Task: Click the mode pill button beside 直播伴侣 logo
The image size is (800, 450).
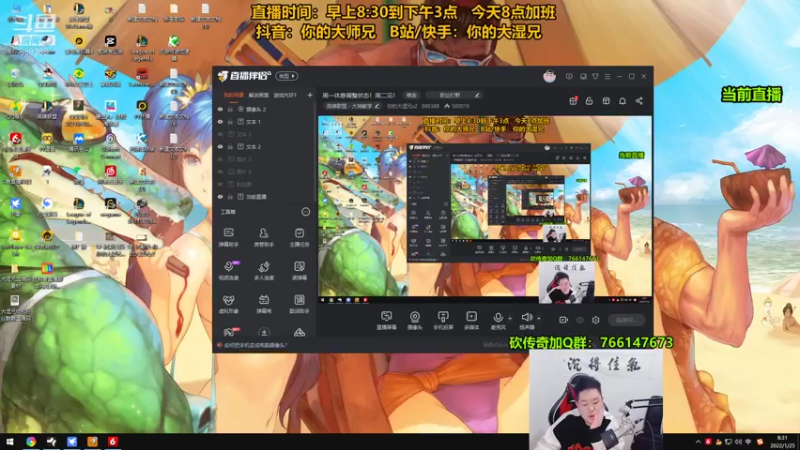Action: coord(287,76)
